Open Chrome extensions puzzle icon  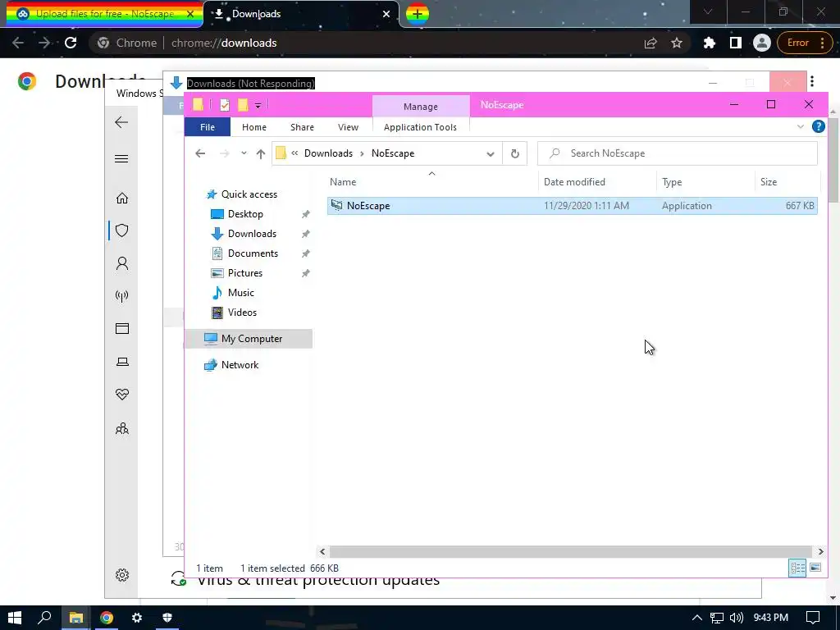point(709,43)
